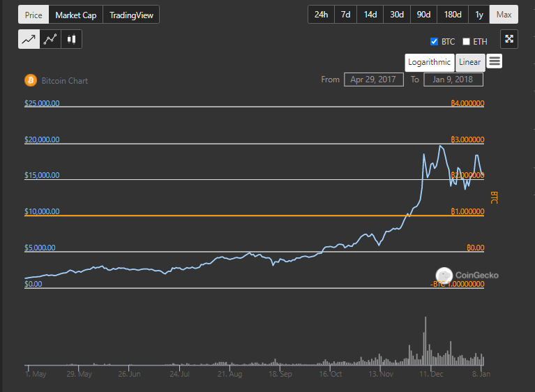Uncheck the BTC checkbox
Viewport: 535px width, 392px height.
point(434,42)
